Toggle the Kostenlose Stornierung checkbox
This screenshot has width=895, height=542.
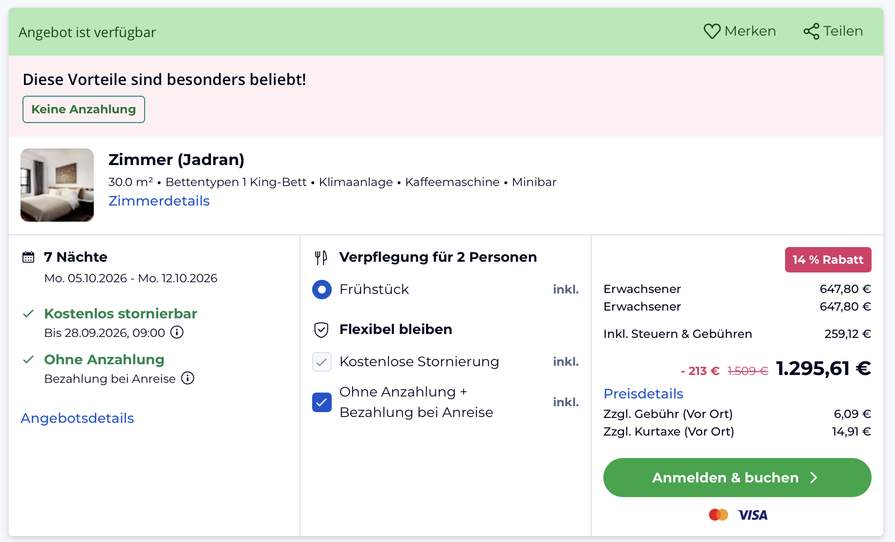click(x=322, y=362)
